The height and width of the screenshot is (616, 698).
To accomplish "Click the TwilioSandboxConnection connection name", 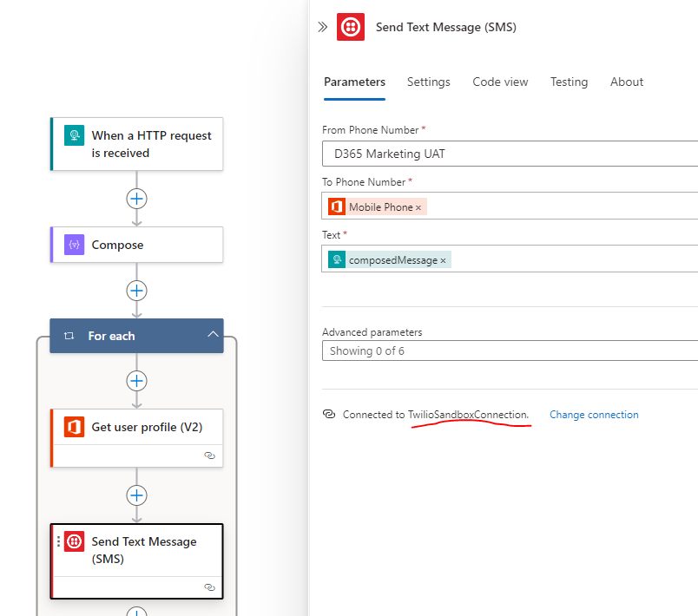I will coord(468,415).
